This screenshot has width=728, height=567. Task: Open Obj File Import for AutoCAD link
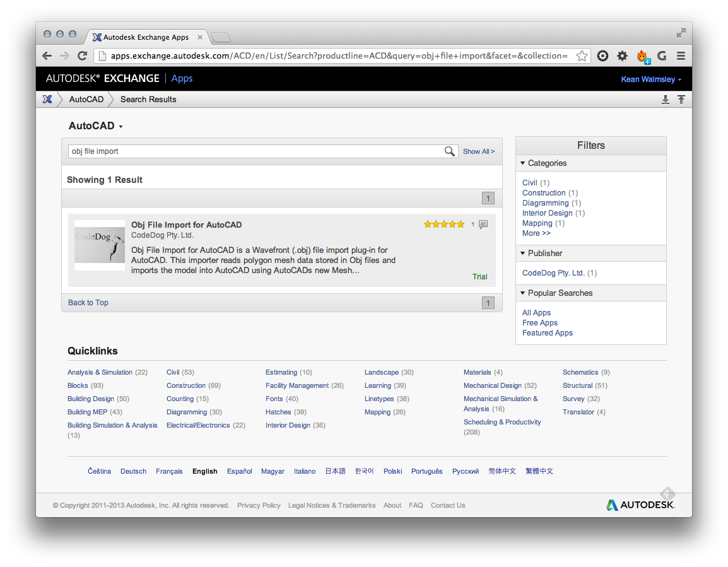(186, 225)
